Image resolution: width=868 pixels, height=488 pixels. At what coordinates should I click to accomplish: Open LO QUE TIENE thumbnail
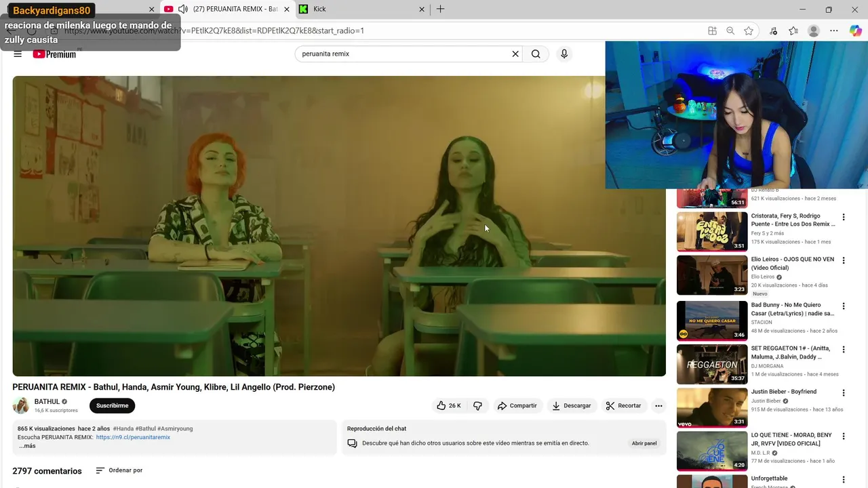pyautogui.click(x=712, y=451)
